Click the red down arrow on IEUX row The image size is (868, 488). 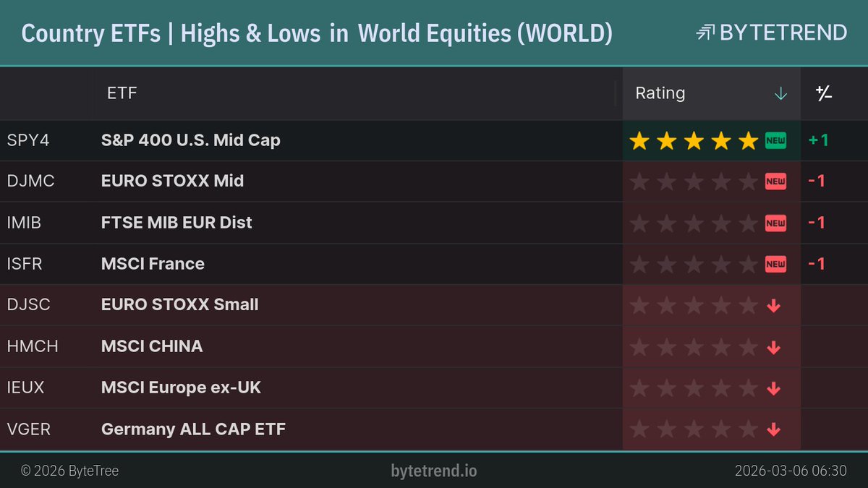774,388
